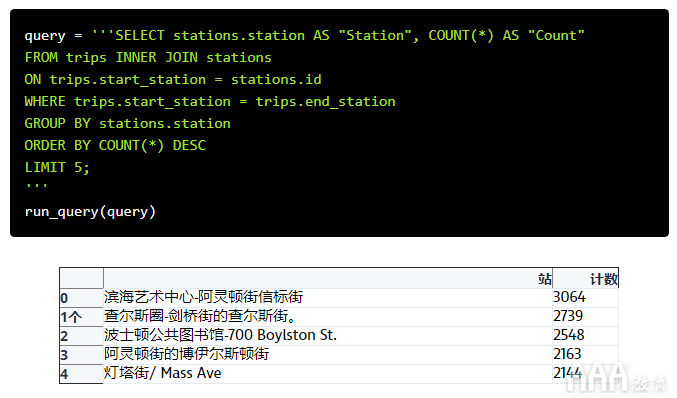Select row index 4 cell
The height and width of the screenshot is (398, 677).
[81, 374]
